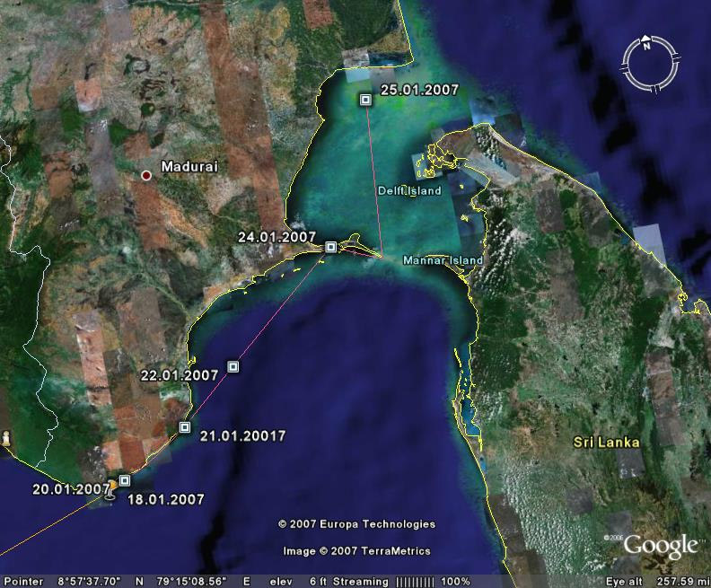Screen dimensions: 711x588
Task: Click the 25.01.2007 date label text
Action: pyautogui.click(x=419, y=90)
